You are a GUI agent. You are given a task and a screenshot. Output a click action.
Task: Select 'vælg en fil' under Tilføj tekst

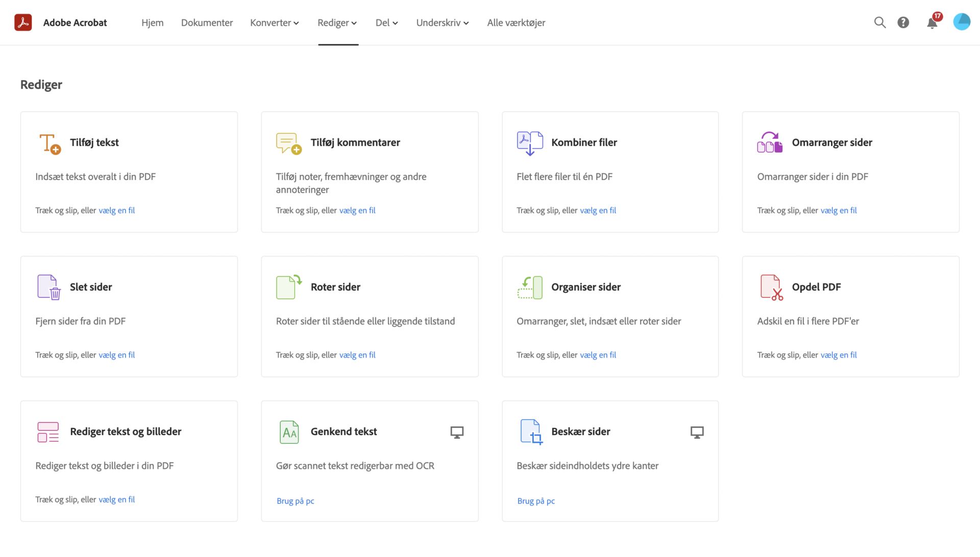point(116,210)
